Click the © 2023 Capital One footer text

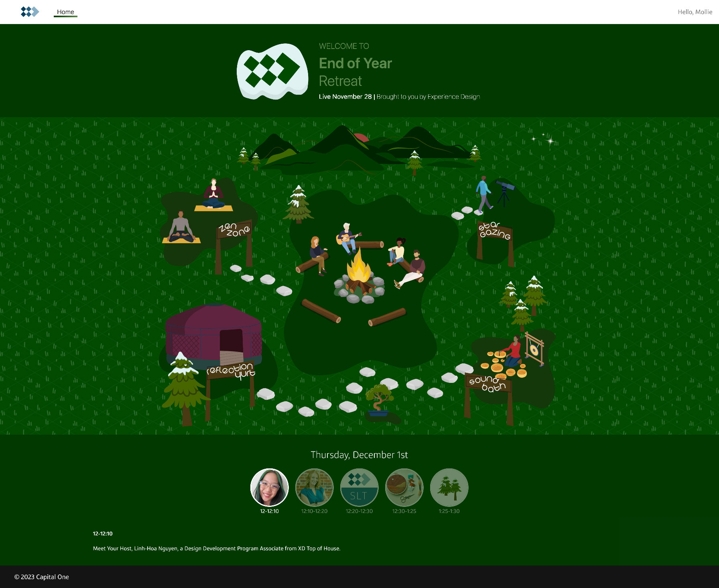pyautogui.click(x=42, y=577)
